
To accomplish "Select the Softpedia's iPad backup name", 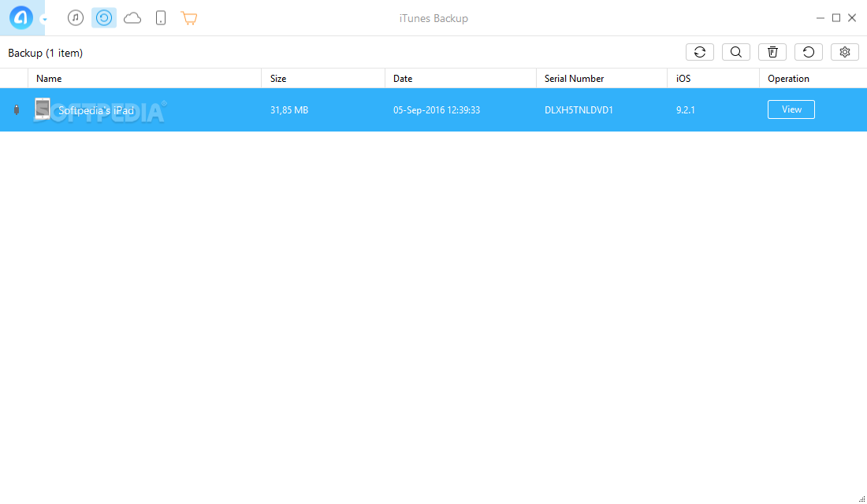I will coord(96,110).
